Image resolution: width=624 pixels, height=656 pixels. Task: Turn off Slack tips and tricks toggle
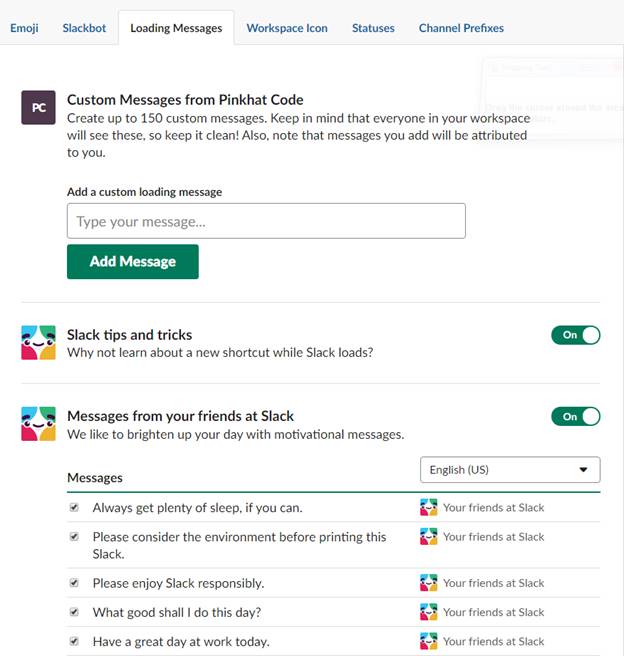pyautogui.click(x=575, y=335)
